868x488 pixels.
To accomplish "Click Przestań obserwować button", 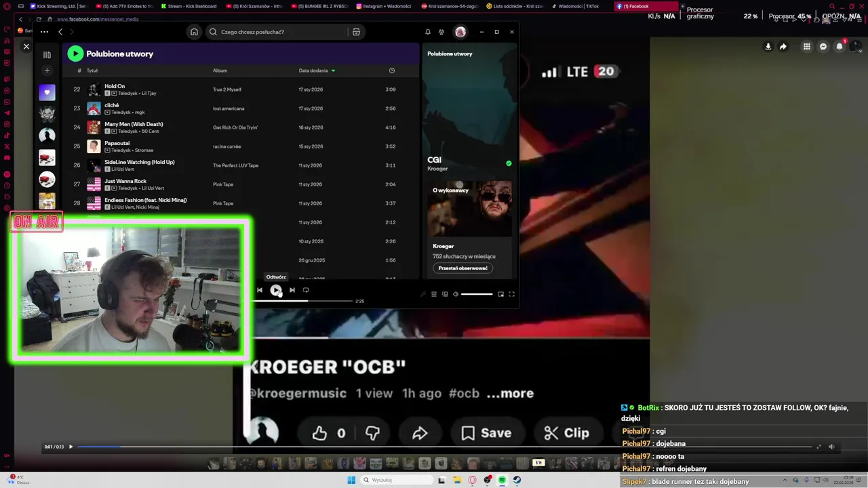I will coord(463,268).
